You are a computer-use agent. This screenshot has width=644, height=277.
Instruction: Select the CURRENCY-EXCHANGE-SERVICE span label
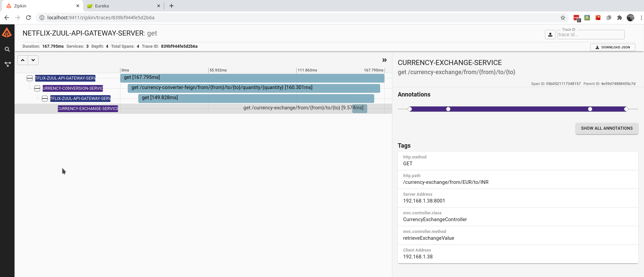(88, 109)
